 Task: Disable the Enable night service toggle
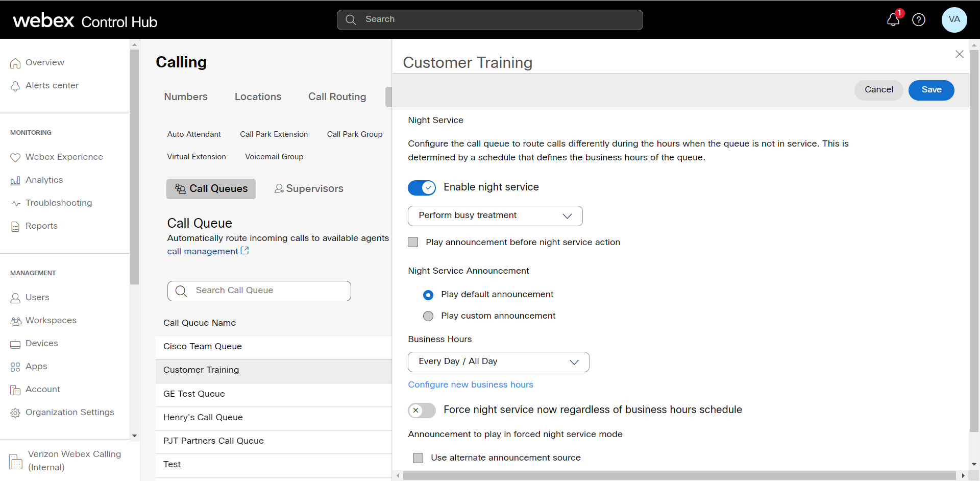[422, 188]
